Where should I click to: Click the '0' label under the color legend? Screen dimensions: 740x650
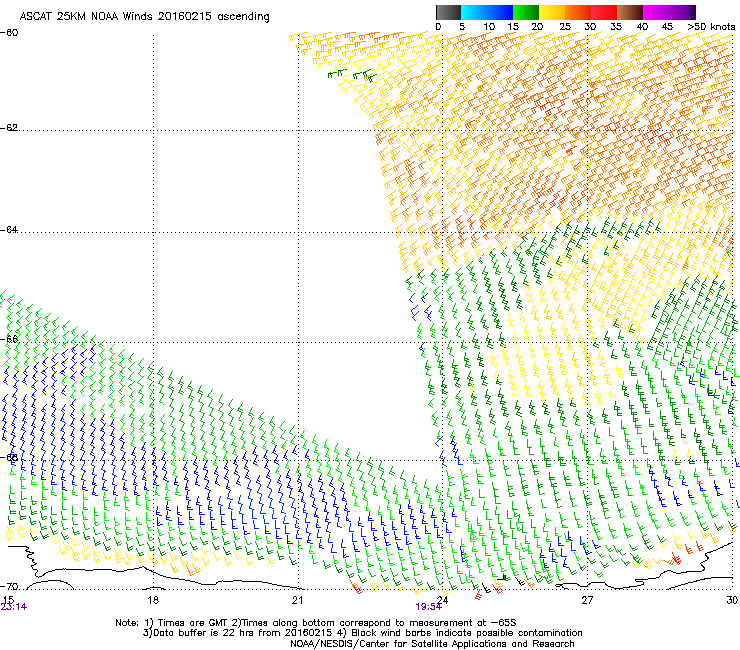438,27
